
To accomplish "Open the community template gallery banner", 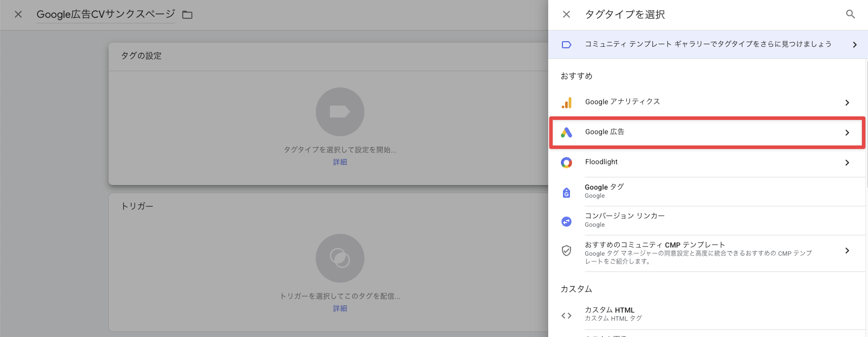I will 708,44.
